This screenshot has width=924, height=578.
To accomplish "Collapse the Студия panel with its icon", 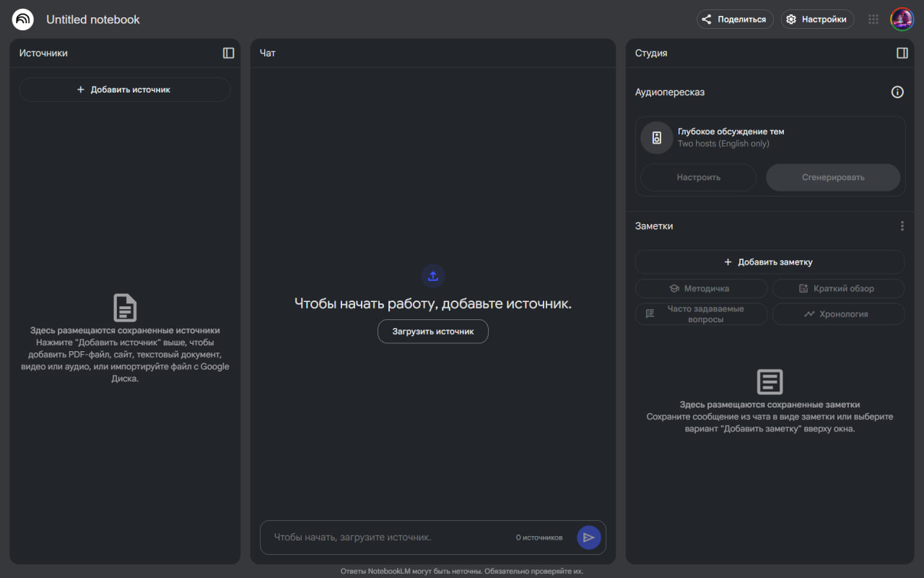I will click(902, 53).
